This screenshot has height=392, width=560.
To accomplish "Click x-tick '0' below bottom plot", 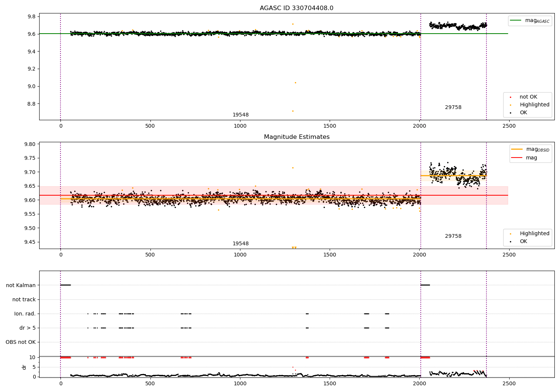I will (60, 383).
